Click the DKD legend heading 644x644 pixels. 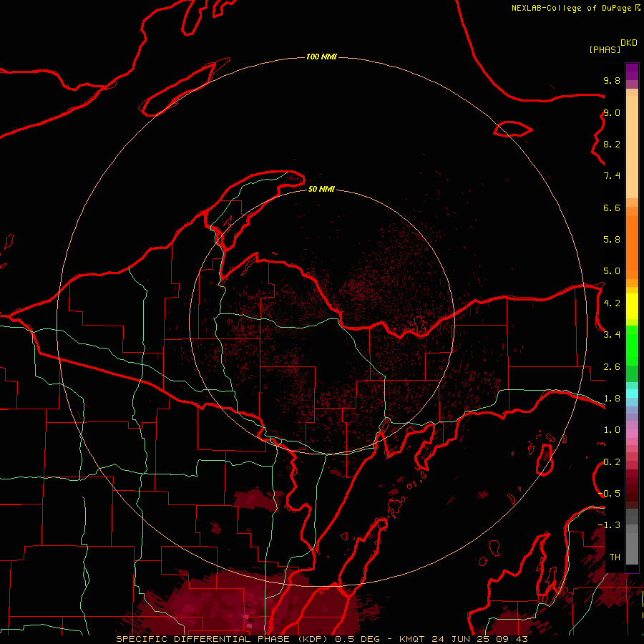(x=629, y=43)
